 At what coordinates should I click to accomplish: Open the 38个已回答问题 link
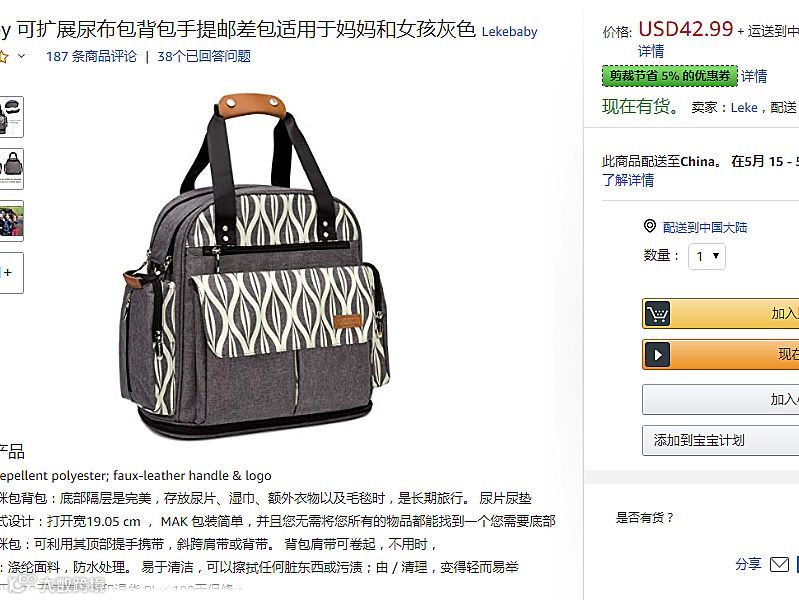point(204,56)
